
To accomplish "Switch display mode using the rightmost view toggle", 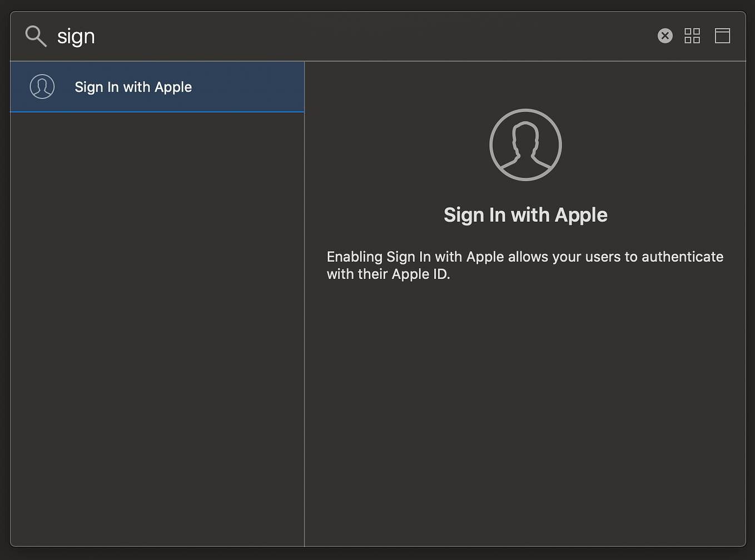I will tap(722, 36).
